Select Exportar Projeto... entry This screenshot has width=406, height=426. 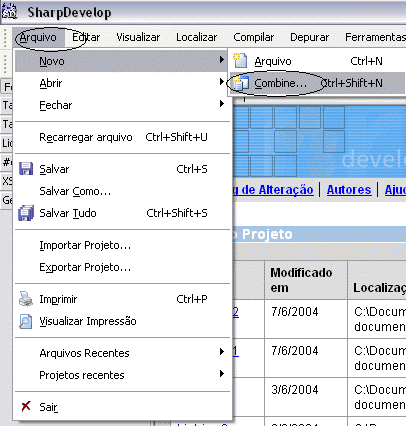(x=121, y=267)
